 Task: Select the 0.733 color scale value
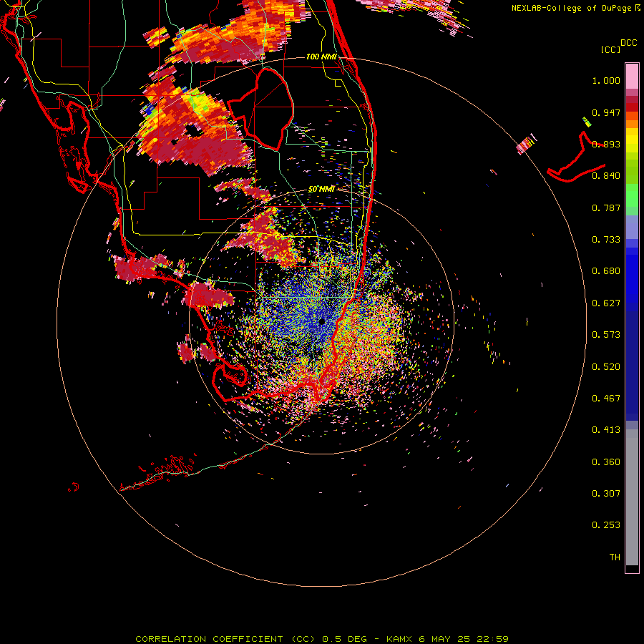point(606,240)
